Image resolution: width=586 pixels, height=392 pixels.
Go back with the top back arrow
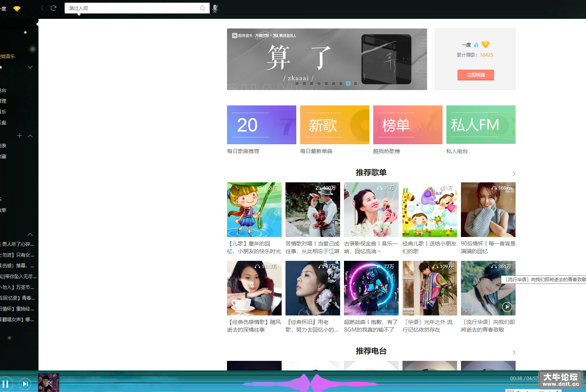point(42,8)
